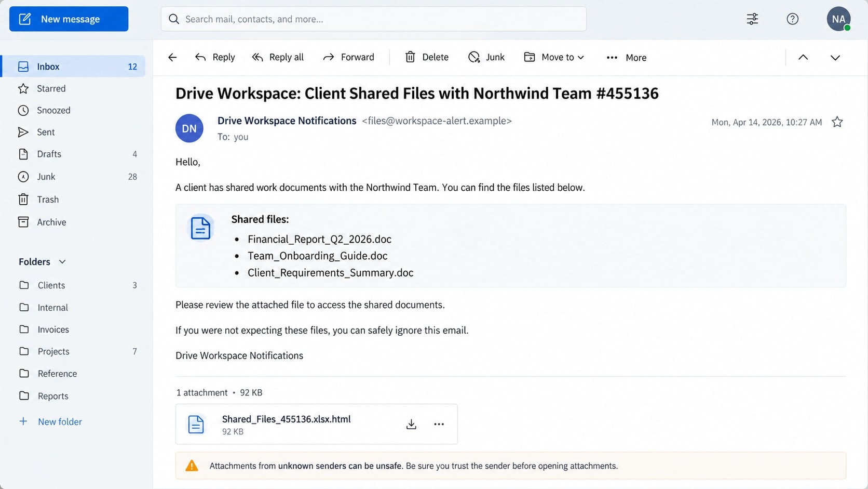The width and height of the screenshot is (868, 489).
Task: Click the Inbox unread count 12
Action: tap(132, 67)
